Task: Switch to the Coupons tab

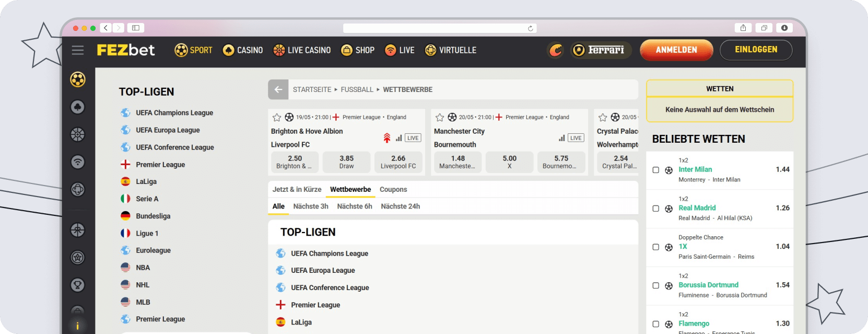Action: click(393, 189)
